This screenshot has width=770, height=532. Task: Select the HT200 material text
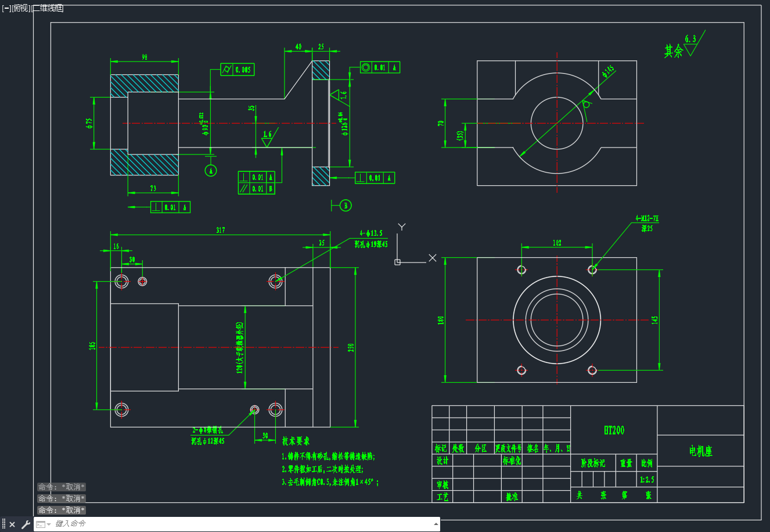tap(614, 430)
